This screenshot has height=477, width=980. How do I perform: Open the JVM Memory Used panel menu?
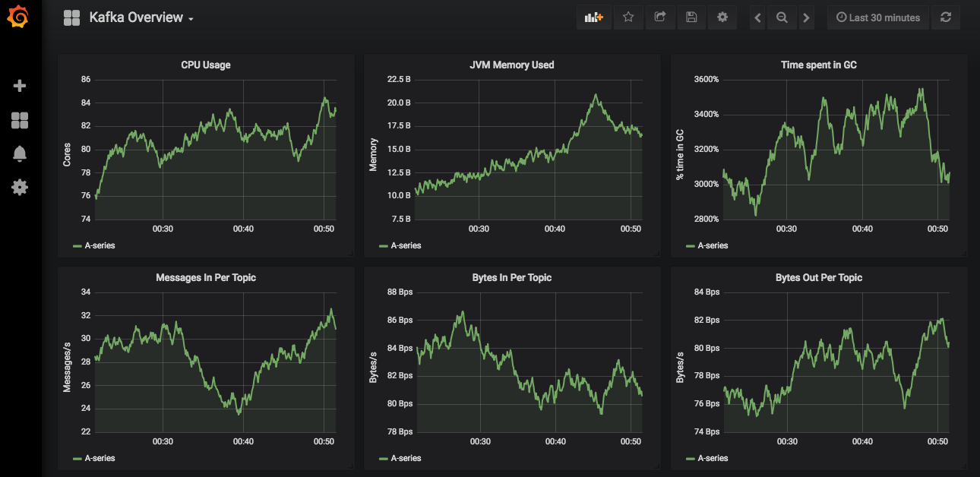coord(512,65)
